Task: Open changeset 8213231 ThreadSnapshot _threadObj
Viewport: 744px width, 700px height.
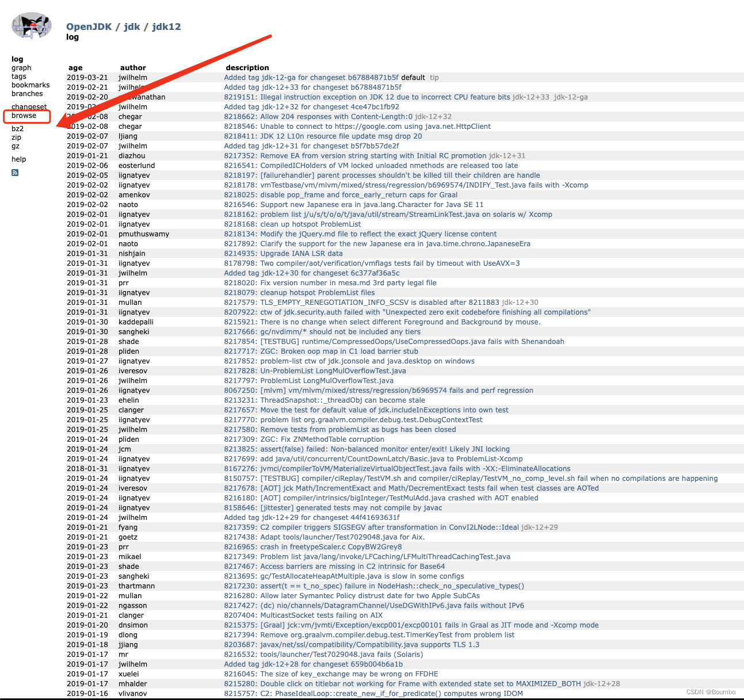Action: point(325,400)
